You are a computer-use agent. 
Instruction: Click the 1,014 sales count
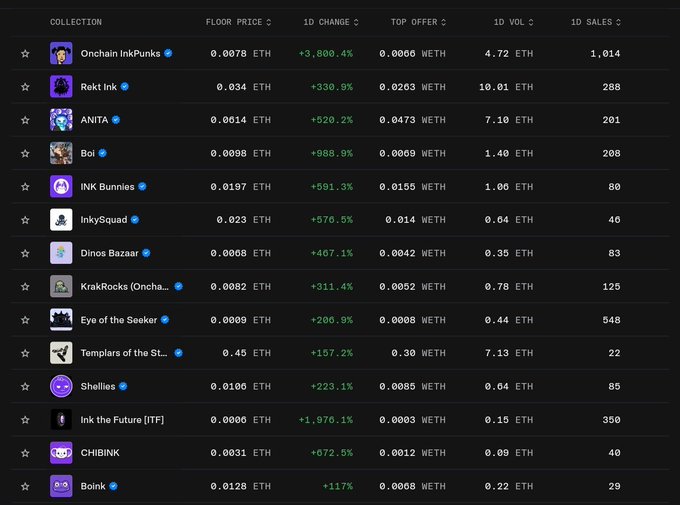coord(605,53)
